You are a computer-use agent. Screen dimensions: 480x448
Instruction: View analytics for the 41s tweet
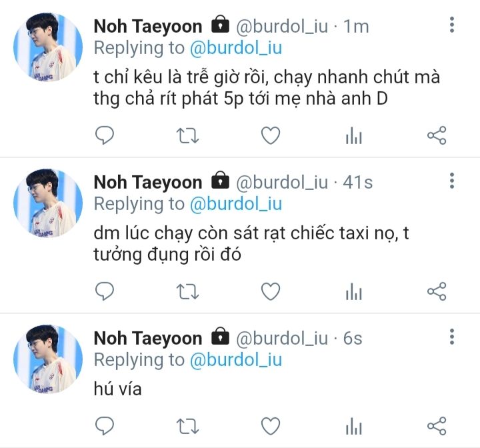click(x=354, y=291)
